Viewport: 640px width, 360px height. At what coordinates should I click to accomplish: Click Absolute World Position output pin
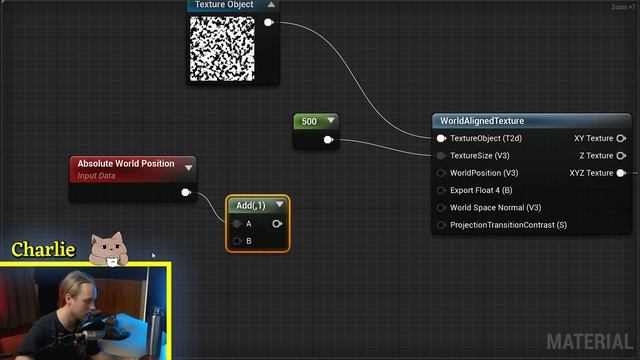pyautogui.click(x=186, y=192)
